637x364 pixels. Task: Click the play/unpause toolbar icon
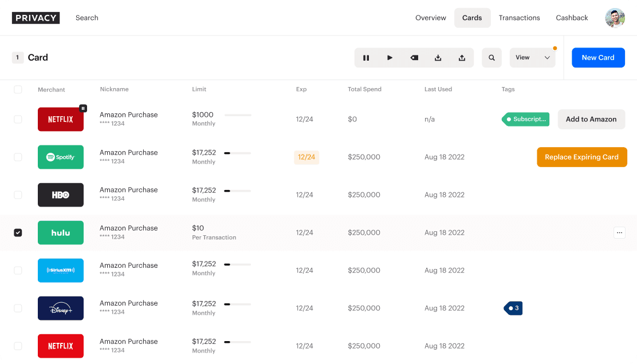tap(390, 58)
